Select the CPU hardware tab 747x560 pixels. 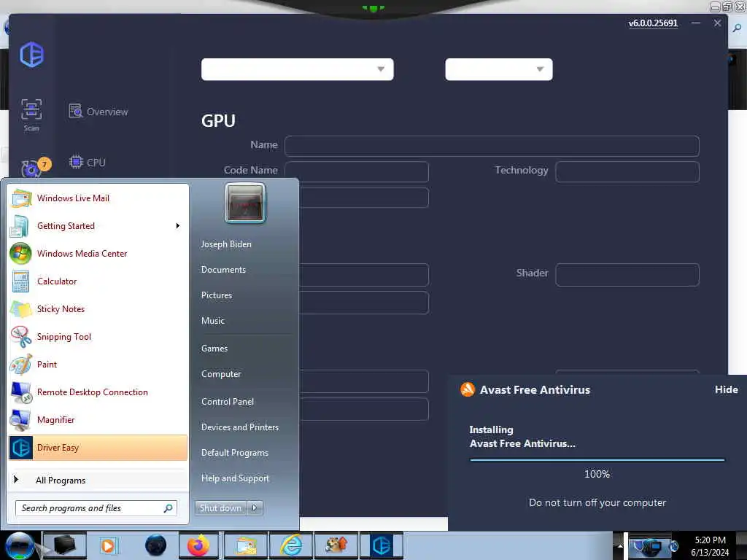[x=88, y=163]
